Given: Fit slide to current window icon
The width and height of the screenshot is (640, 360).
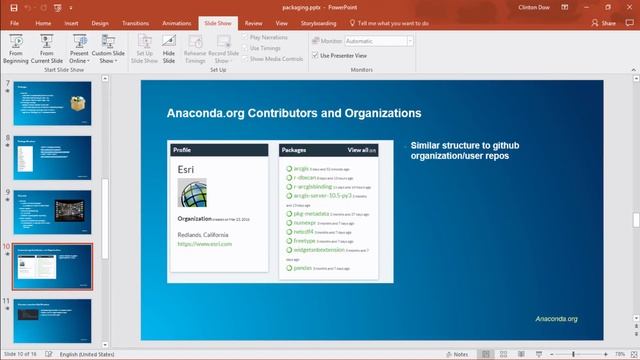Looking at the screenshot, I should coord(634,354).
